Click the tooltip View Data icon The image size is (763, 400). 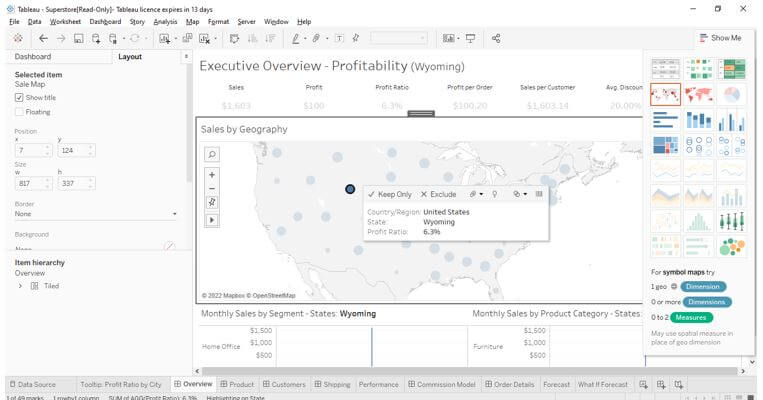point(539,194)
